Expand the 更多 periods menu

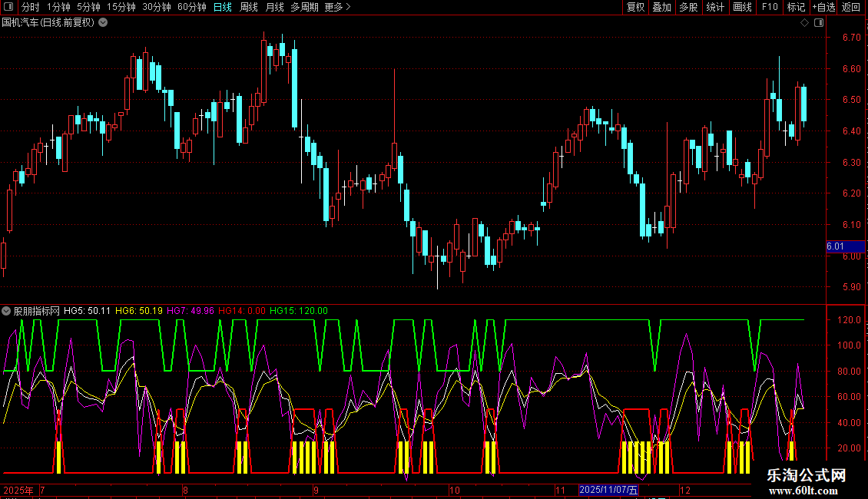tap(338, 7)
